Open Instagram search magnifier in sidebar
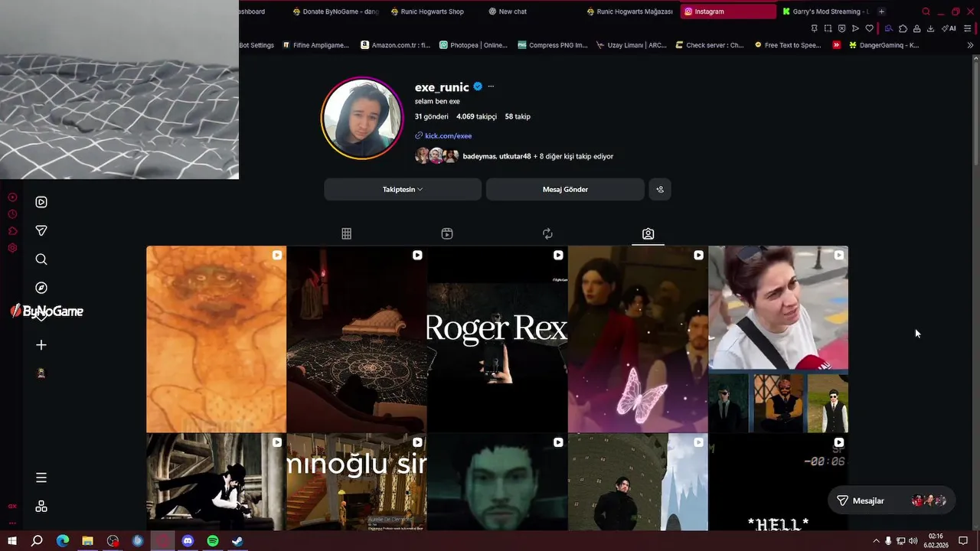This screenshot has height=551, width=980. click(41, 259)
